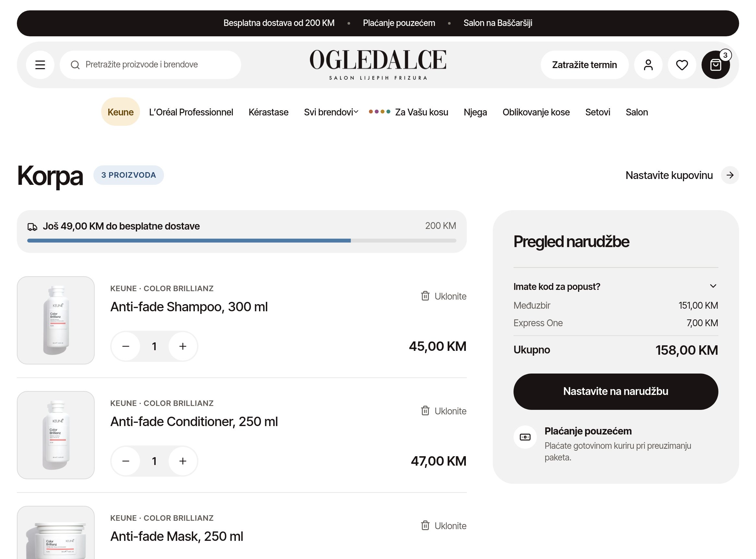Click Anti-fade Conditioner, 250 ml title

194,421
